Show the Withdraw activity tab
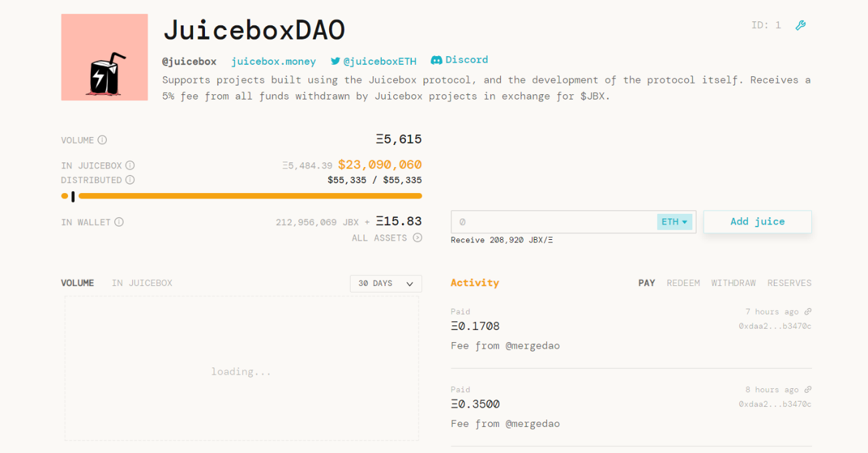The width and height of the screenshot is (868, 453). (x=733, y=283)
